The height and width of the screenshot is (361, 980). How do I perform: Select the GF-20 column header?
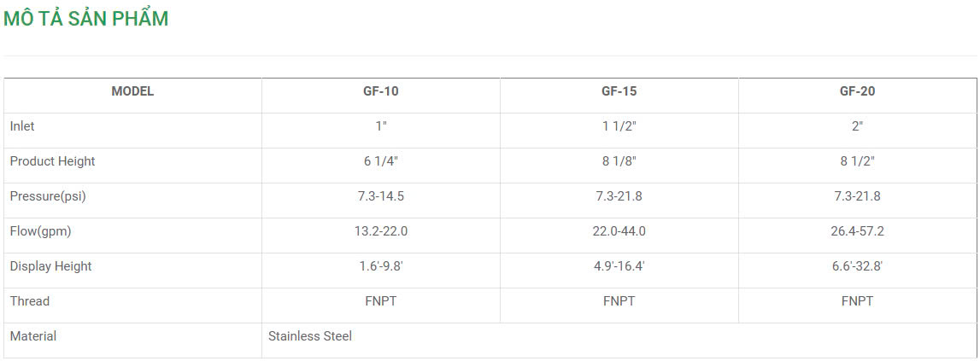tap(857, 91)
